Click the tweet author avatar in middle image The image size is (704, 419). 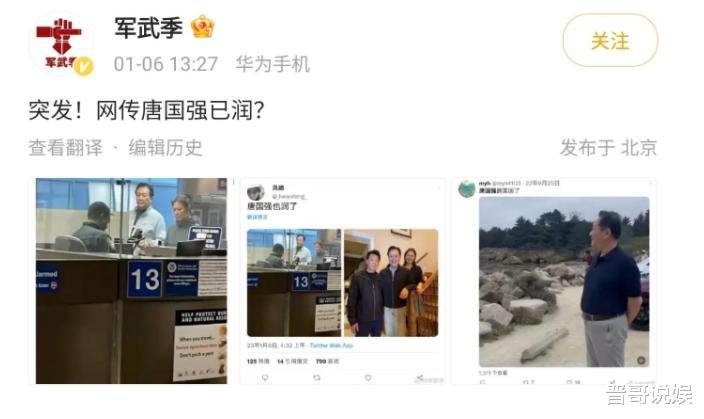[x=255, y=192]
